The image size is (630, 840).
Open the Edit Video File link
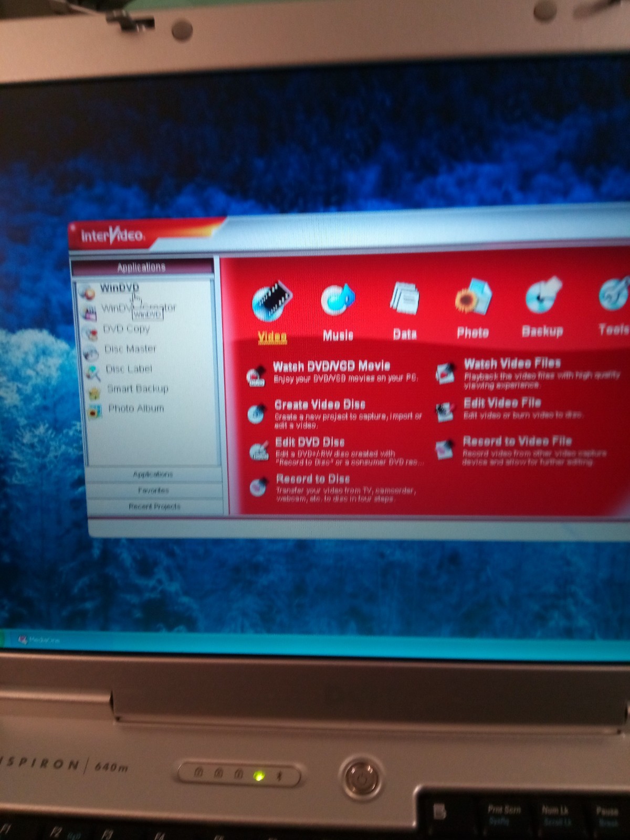pos(502,403)
